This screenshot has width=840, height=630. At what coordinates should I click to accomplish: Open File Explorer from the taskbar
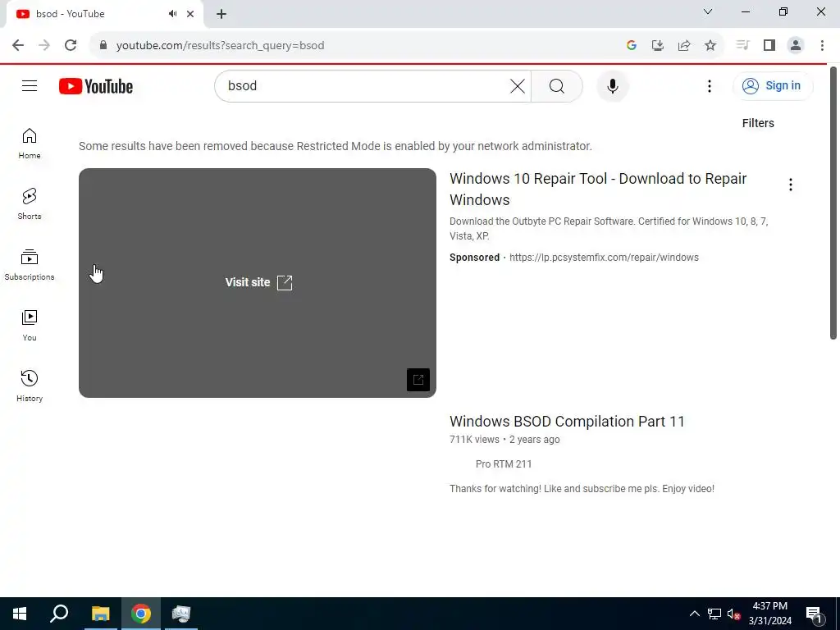pyautogui.click(x=100, y=614)
